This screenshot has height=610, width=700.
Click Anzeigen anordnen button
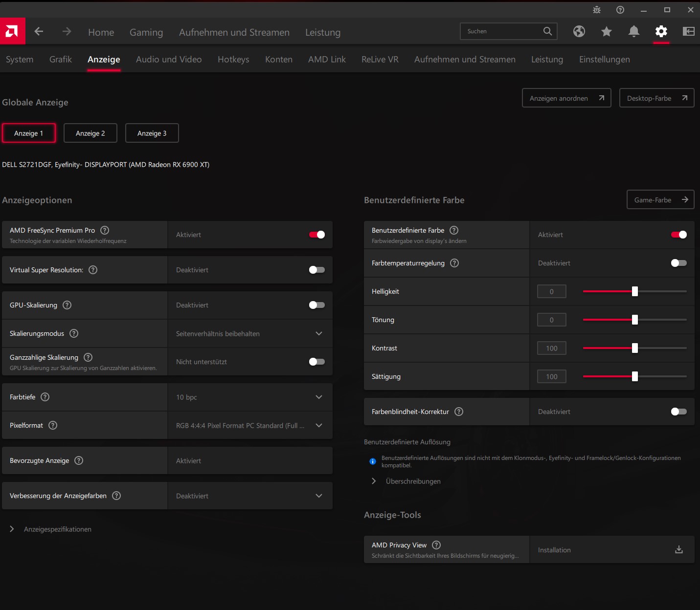[x=566, y=98]
